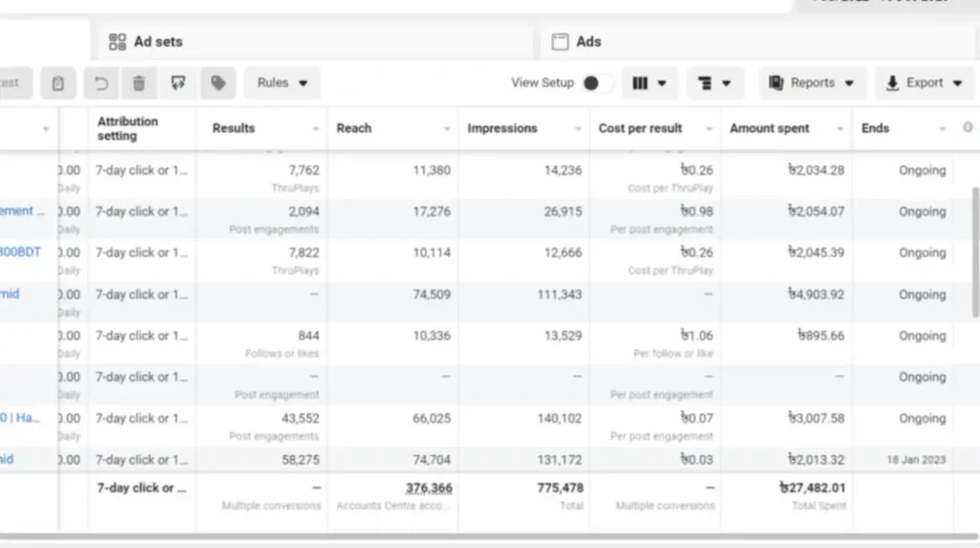The image size is (980, 548).
Task: Open the Reports dropdown menu
Action: pyautogui.click(x=813, y=83)
